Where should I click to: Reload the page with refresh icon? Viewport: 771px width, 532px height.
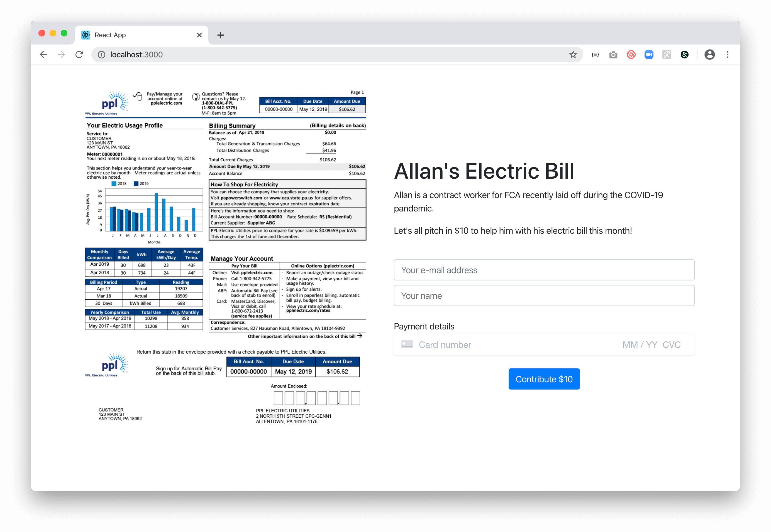pyautogui.click(x=79, y=55)
